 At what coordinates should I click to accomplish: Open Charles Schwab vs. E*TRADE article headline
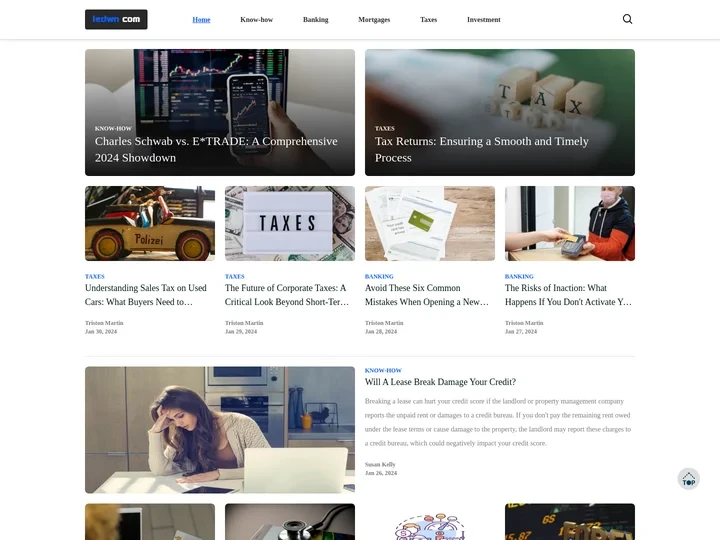pyautogui.click(x=216, y=149)
